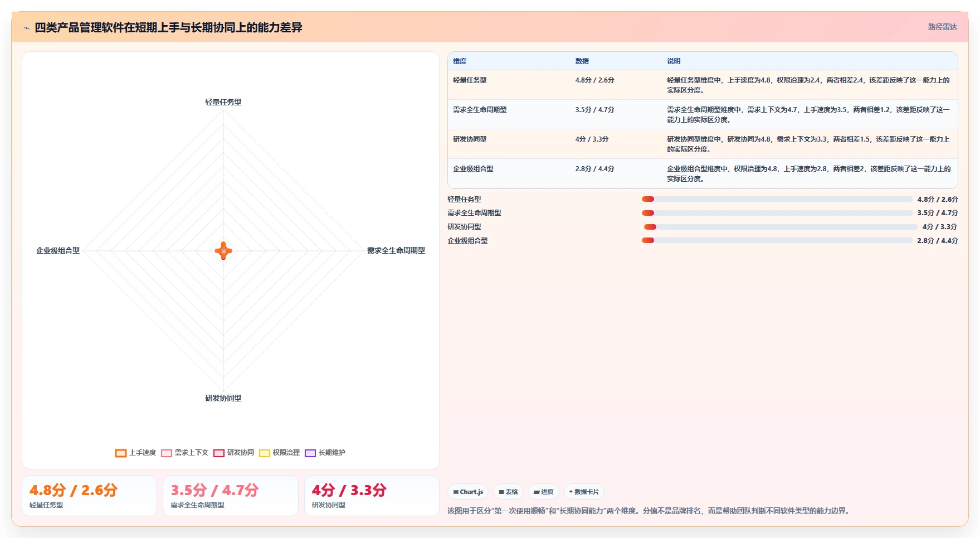Click table value 4.8分 / 2.6分

[x=594, y=80]
